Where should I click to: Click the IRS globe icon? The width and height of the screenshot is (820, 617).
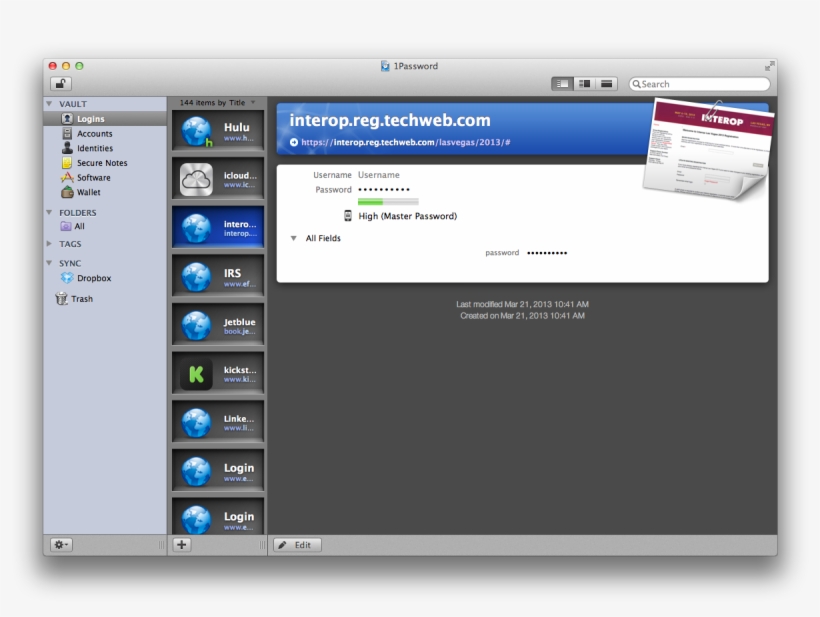[x=196, y=277]
